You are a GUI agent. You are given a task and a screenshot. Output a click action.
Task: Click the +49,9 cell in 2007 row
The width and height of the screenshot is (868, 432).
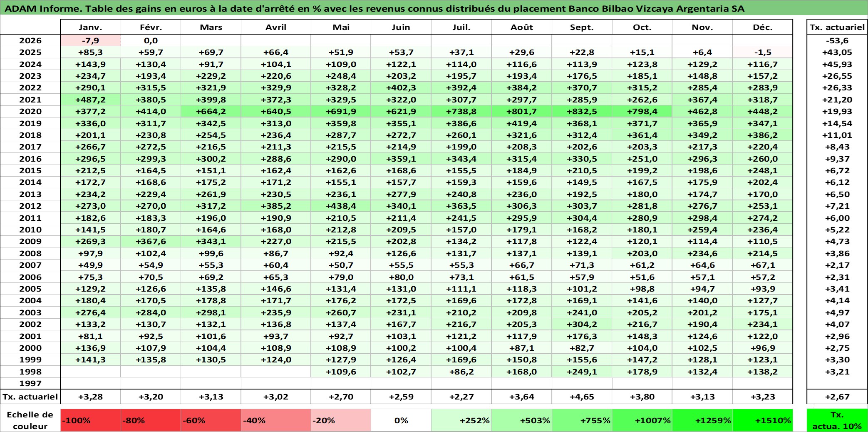click(91, 265)
